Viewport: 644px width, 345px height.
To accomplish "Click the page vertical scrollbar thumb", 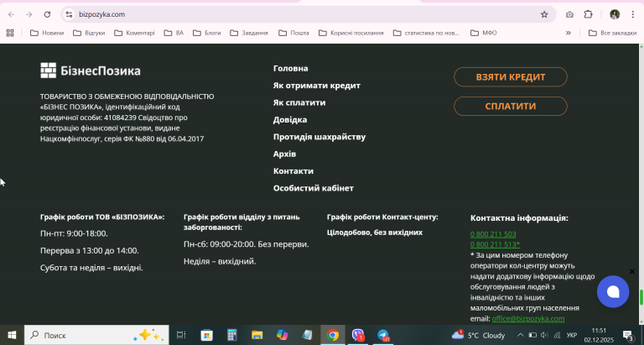I will pyautogui.click(x=641, y=297).
